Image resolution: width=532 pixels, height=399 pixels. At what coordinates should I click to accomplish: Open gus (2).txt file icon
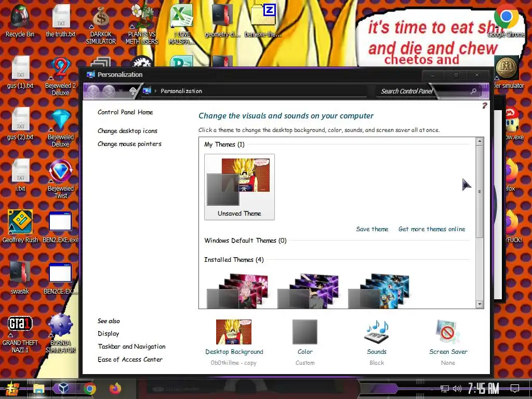tap(20, 124)
